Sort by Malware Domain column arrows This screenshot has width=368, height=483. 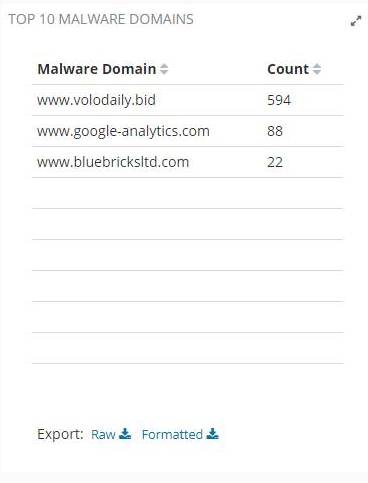(164, 69)
